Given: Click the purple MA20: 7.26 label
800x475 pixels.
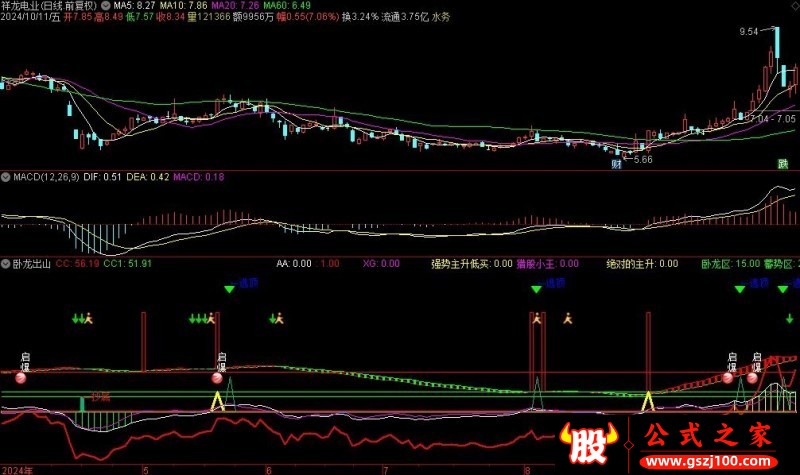Looking at the screenshot, I should (235, 6).
